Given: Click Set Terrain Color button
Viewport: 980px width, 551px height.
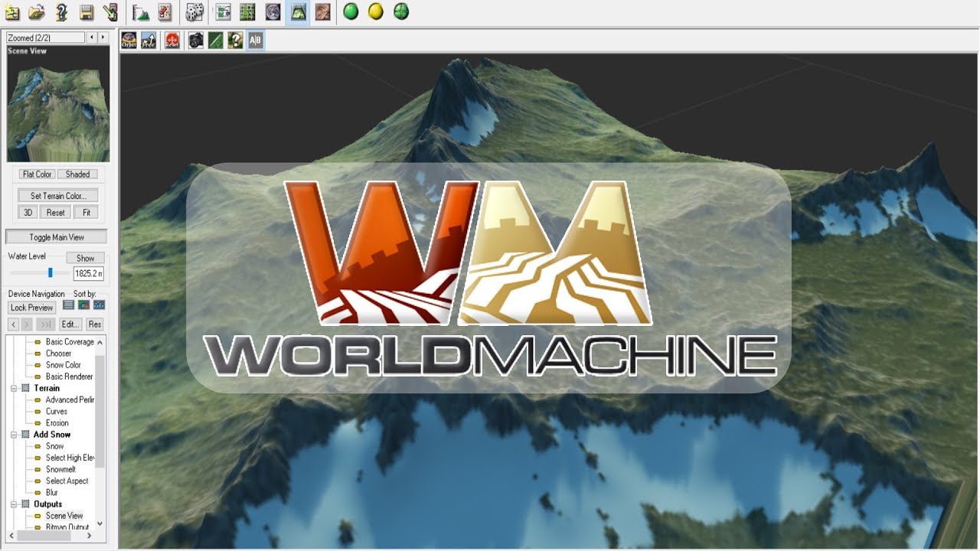Looking at the screenshot, I should 59,196.
